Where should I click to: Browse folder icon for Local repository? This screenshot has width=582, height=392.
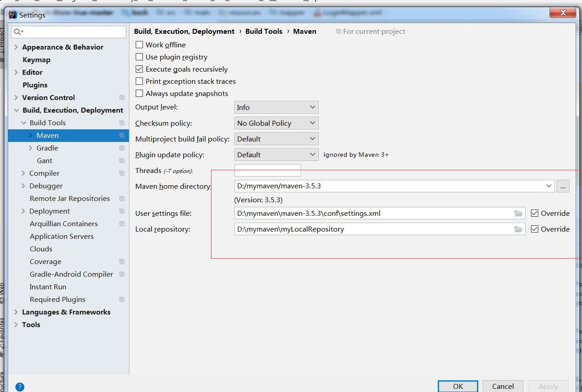click(518, 229)
